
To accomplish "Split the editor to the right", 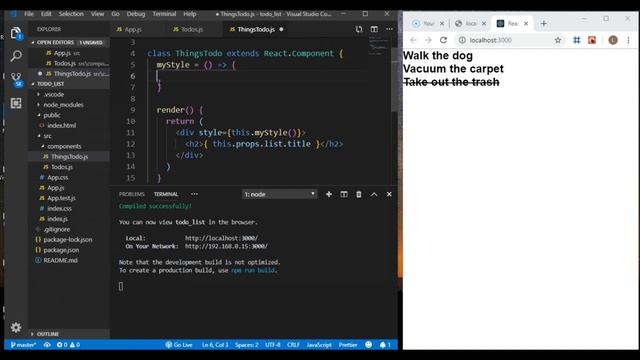I will point(374,29).
